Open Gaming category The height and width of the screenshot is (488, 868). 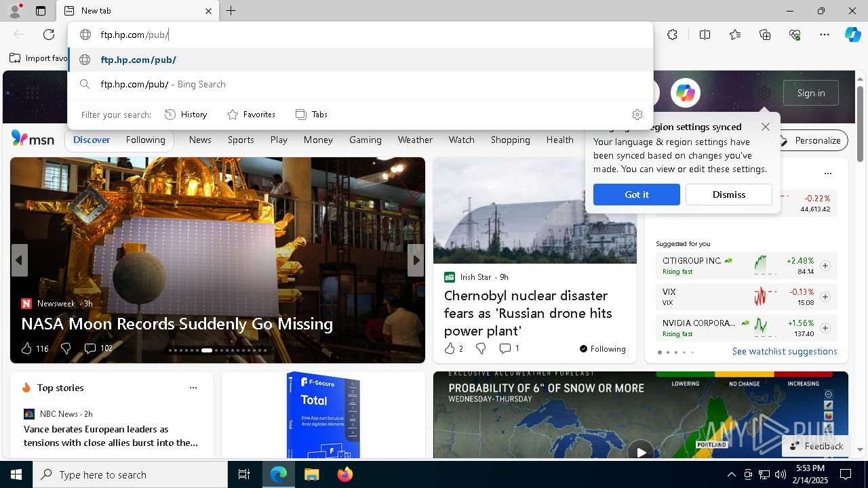[x=366, y=140]
